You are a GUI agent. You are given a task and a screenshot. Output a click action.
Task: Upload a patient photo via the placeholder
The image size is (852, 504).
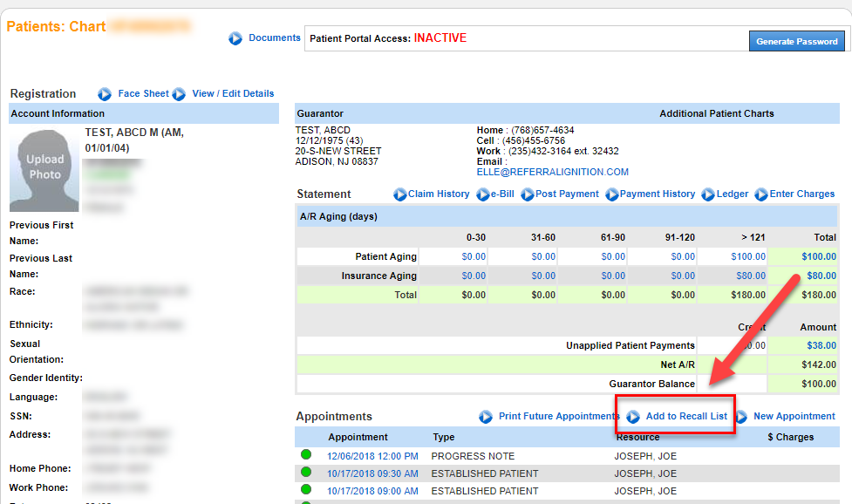tap(44, 167)
